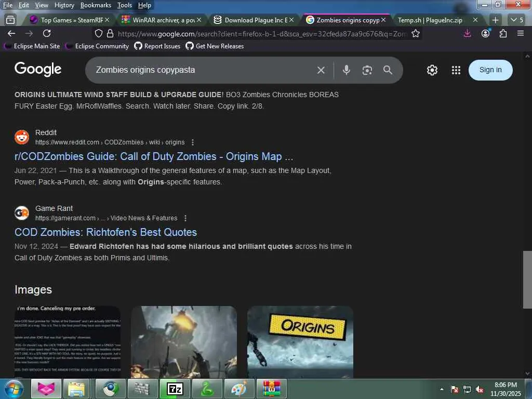Switch to Download Plague Inc tab
532x399 pixels.
(x=253, y=20)
